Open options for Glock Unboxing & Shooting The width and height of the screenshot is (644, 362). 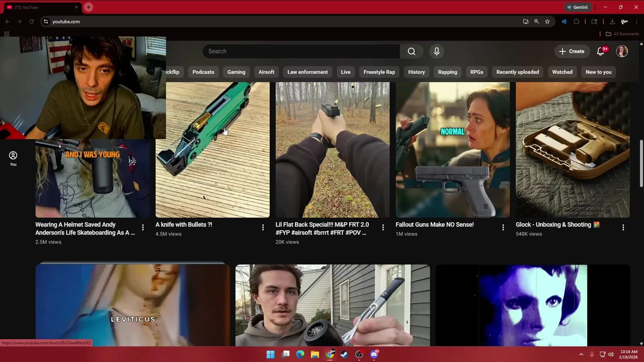tap(623, 227)
